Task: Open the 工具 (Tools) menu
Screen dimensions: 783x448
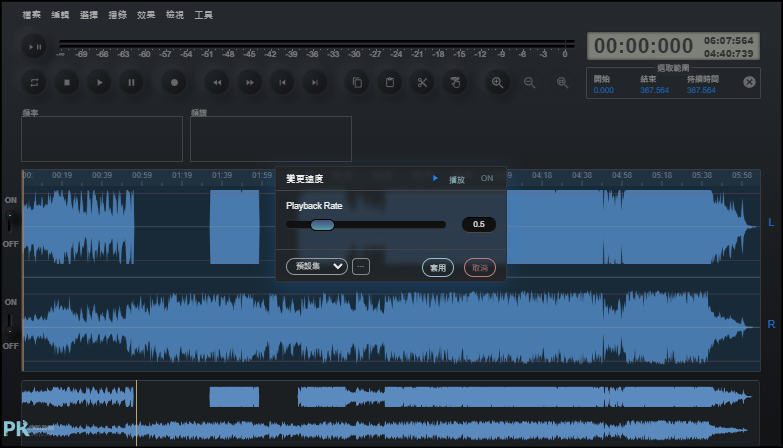Action: click(203, 15)
